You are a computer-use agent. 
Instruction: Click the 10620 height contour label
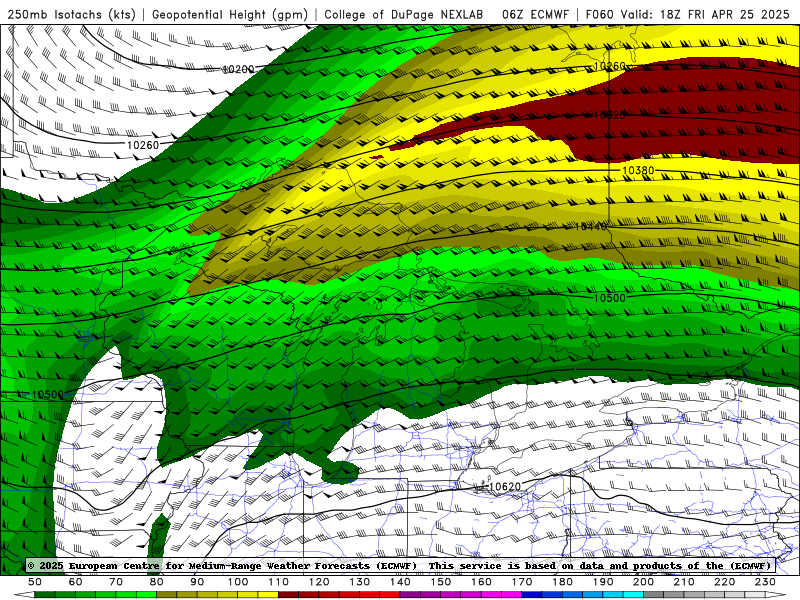pyautogui.click(x=505, y=487)
